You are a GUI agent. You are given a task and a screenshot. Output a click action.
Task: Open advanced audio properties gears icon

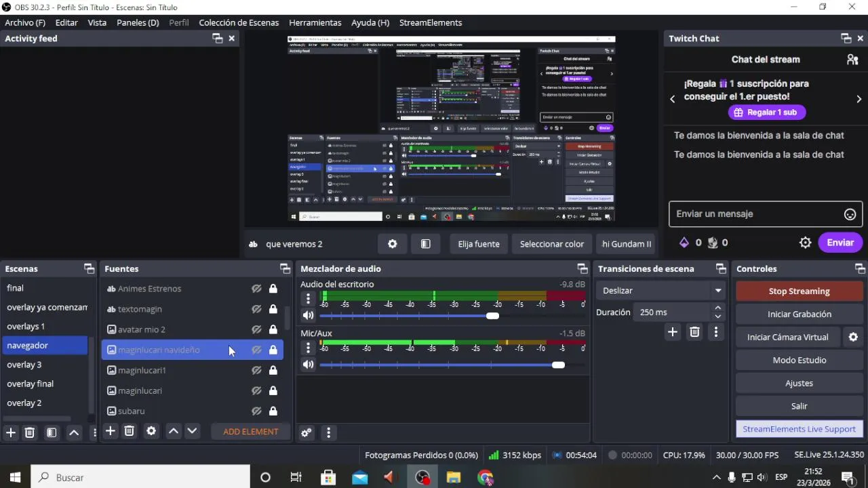click(307, 432)
